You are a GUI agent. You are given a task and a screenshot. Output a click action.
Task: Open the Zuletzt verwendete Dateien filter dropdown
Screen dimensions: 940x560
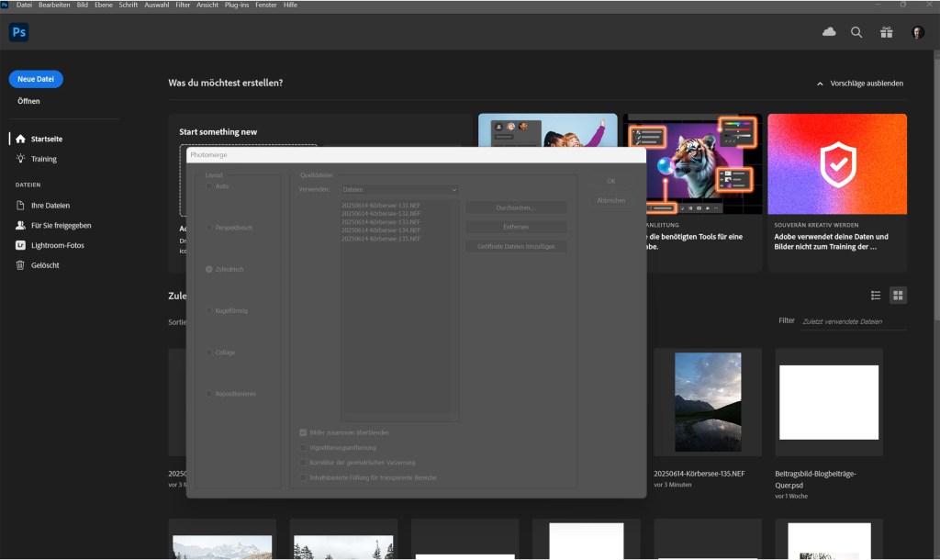842,320
